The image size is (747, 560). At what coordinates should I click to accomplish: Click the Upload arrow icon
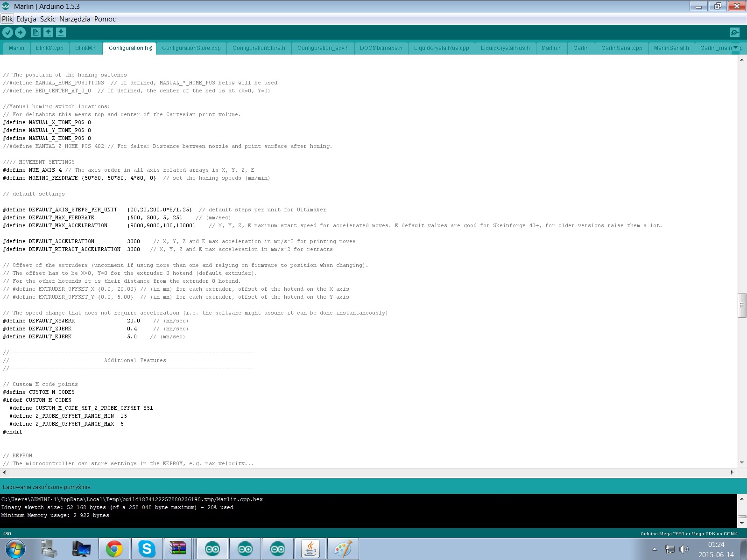click(x=20, y=32)
